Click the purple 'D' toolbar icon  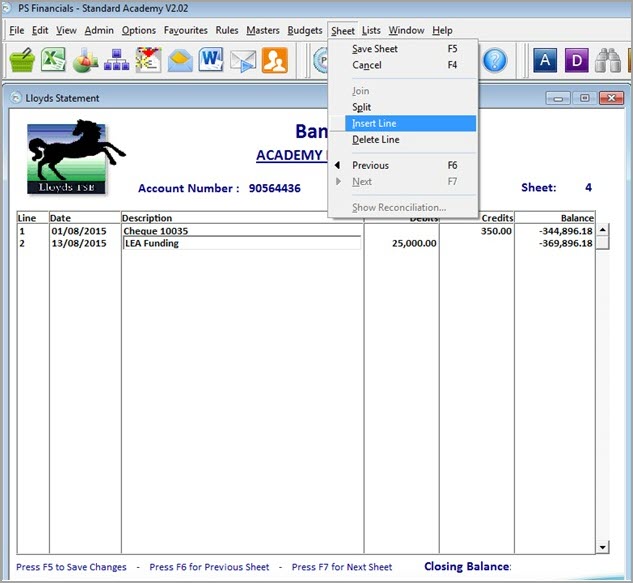point(576,61)
